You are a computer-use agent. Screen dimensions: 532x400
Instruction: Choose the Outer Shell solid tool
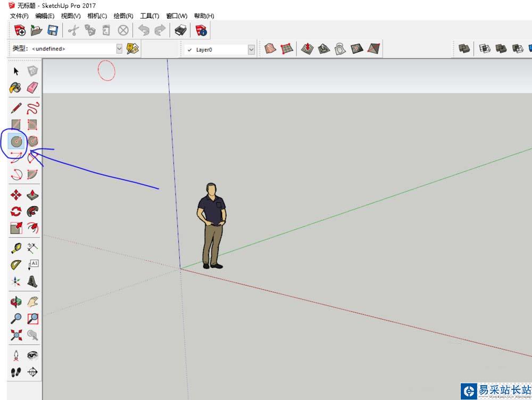[464, 48]
